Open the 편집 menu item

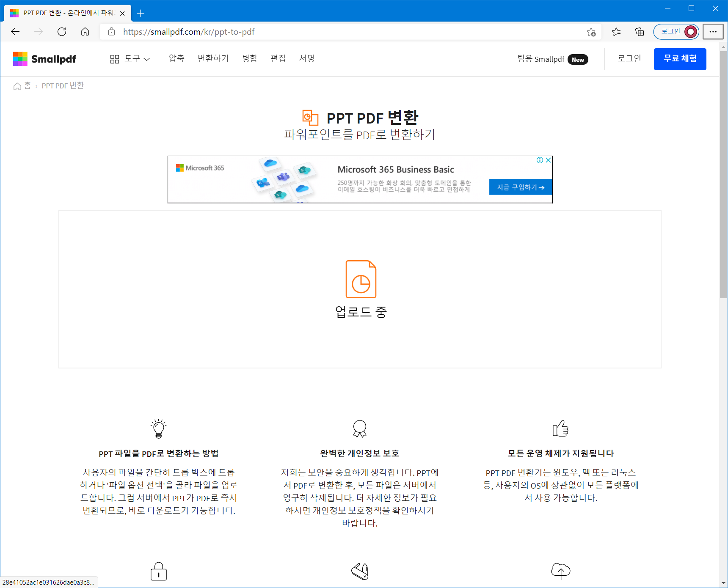[x=278, y=58]
